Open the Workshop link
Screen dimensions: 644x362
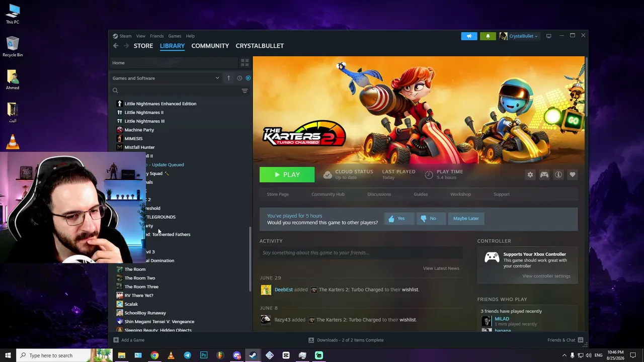point(460,194)
